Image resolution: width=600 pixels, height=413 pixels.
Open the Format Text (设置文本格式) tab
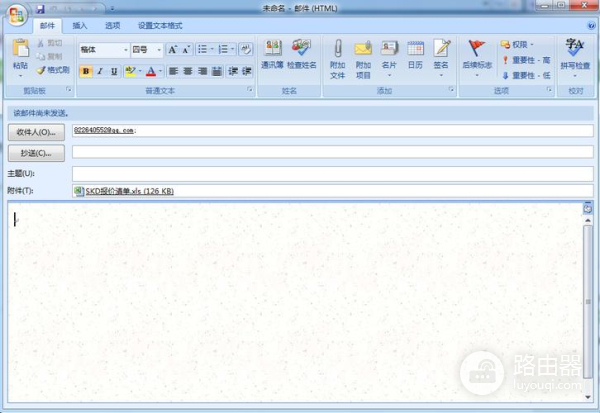point(160,25)
